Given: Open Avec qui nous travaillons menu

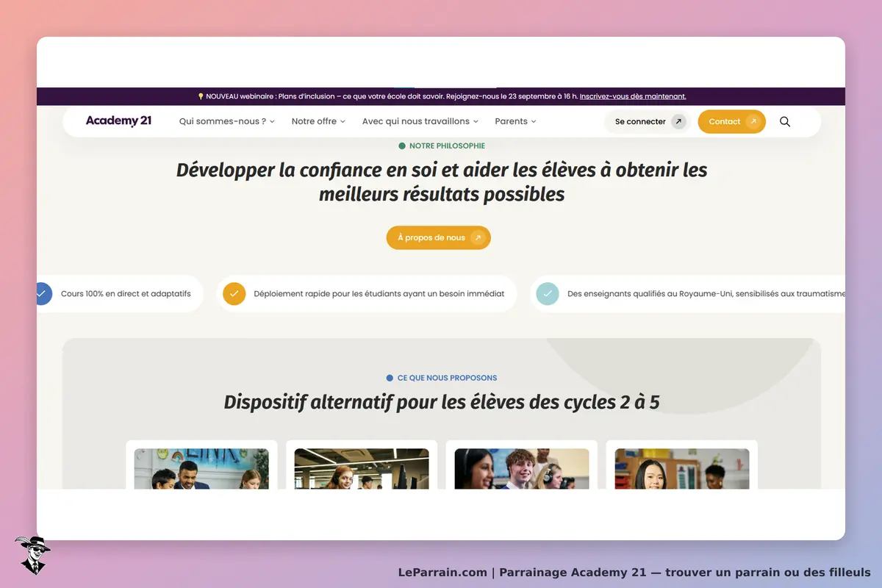Looking at the screenshot, I should click(x=420, y=122).
